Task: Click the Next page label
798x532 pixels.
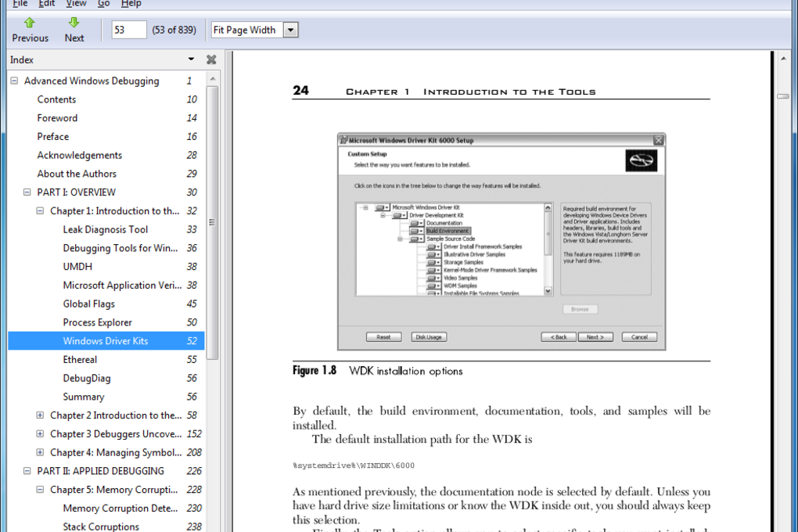Action: (x=74, y=38)
